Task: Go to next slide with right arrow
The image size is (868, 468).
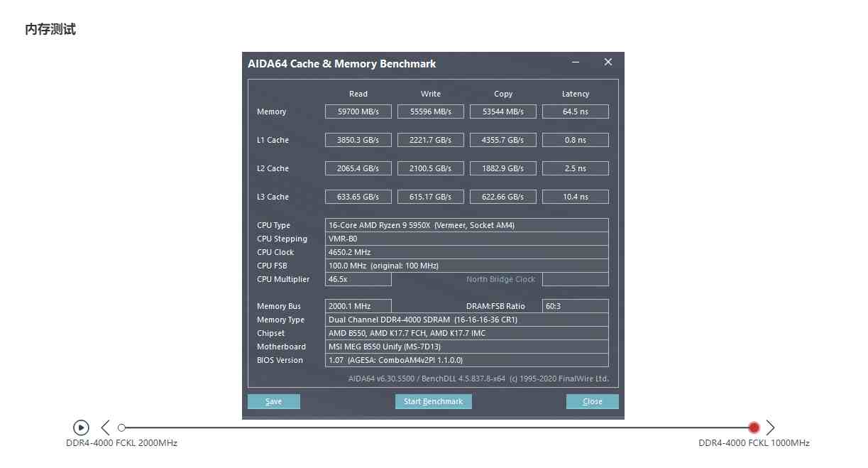Action: click(770, 428)
